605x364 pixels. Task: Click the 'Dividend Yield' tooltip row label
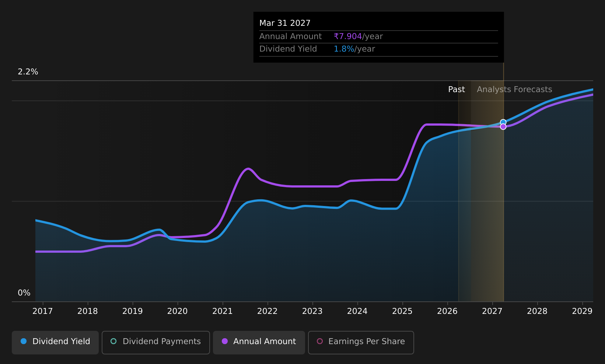288,49
